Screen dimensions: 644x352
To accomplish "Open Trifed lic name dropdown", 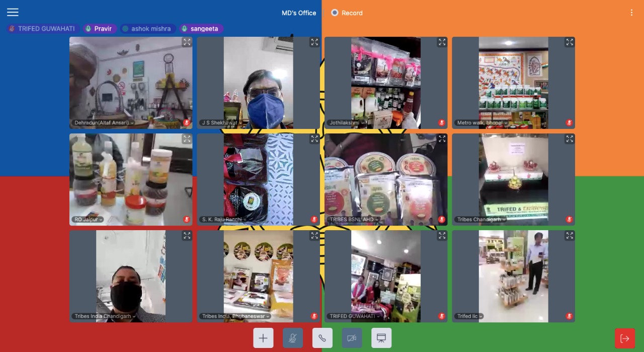I will 469,316.
